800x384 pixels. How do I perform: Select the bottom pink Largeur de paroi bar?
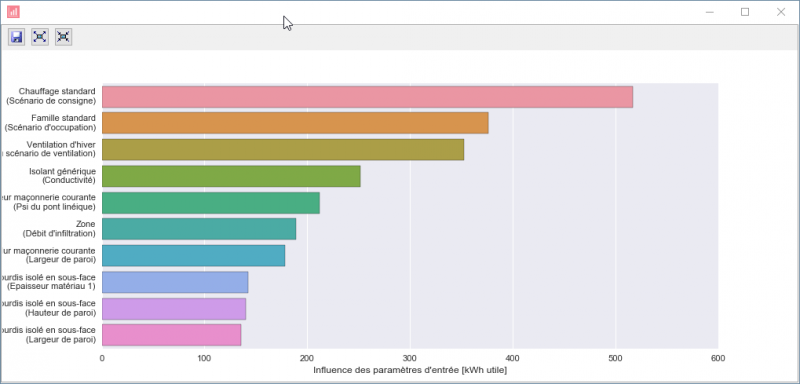(171, 335)
